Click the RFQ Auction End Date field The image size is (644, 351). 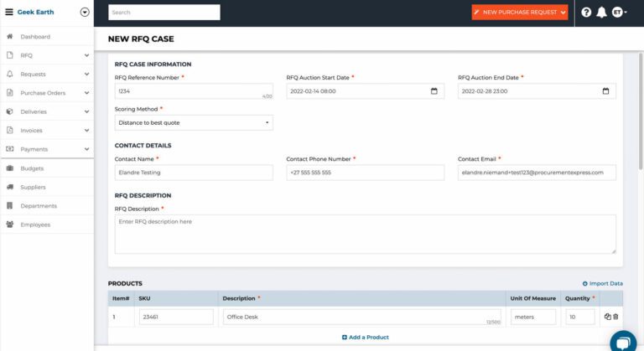tap(537, 91)
